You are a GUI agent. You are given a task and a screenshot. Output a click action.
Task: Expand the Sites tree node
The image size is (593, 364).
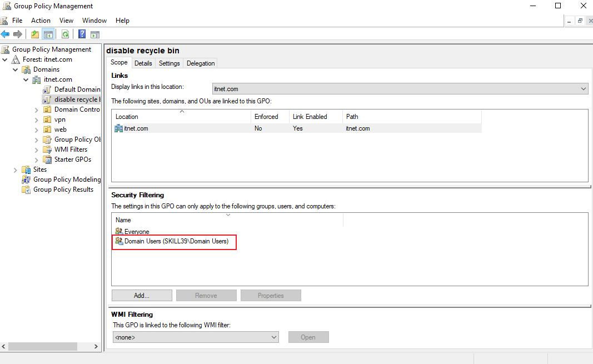tap(16, 169)
